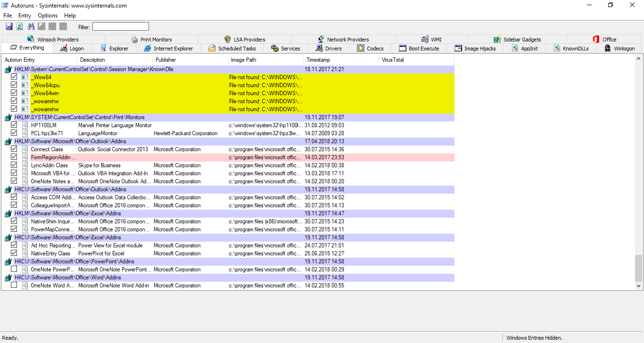Click the Save toolbar icon
This screenshot has height=343, width=644.
coord(9,26)
